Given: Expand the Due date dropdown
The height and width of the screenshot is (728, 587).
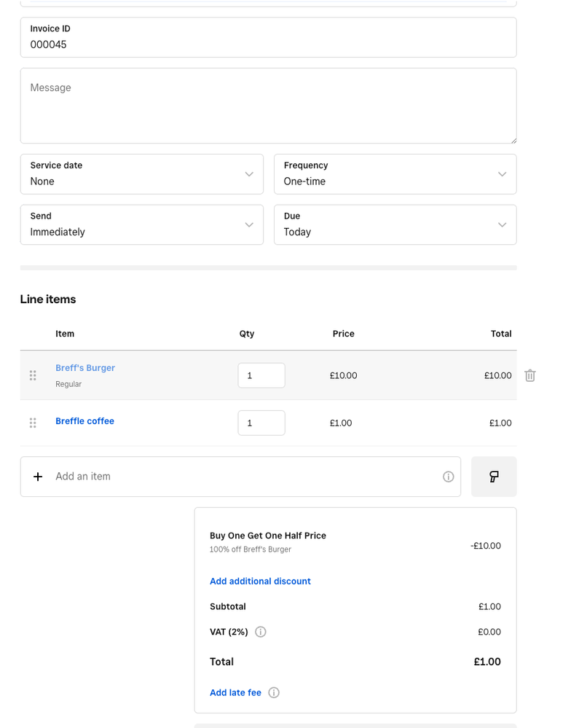Looking at the screenshot, I should (x=395, y=224).
